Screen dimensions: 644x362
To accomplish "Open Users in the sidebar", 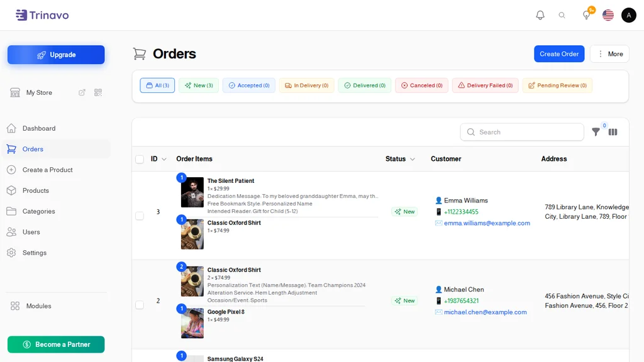I will [x=56, y=232].
